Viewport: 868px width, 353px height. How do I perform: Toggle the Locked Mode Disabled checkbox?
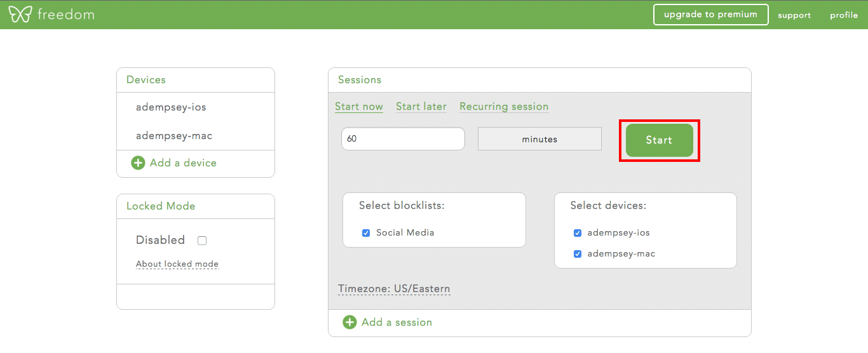(x=202, y=241)
